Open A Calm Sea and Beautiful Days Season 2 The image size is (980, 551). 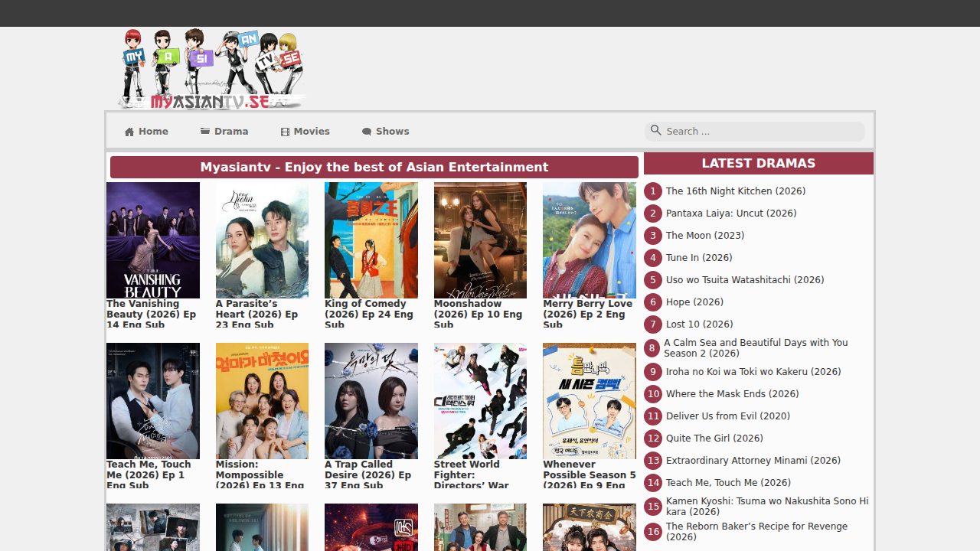(x=756, y=348)
